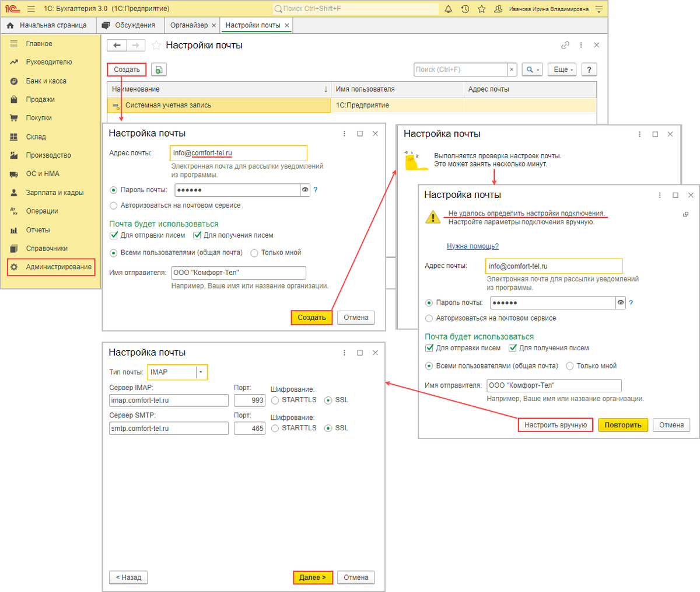Toggle Для получения писем checkbox in first dialog

click(x=197, y=235)
